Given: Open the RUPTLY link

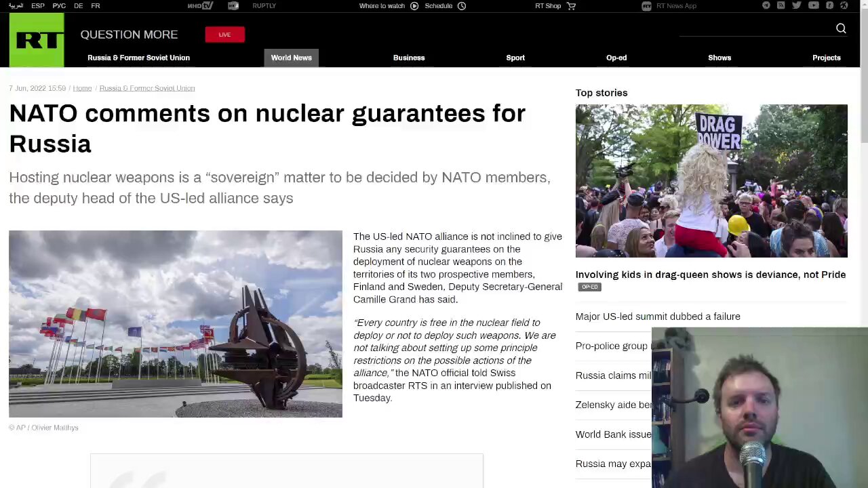Looking at the screenshot, I should pyautogui.click(x=264, y=5).
